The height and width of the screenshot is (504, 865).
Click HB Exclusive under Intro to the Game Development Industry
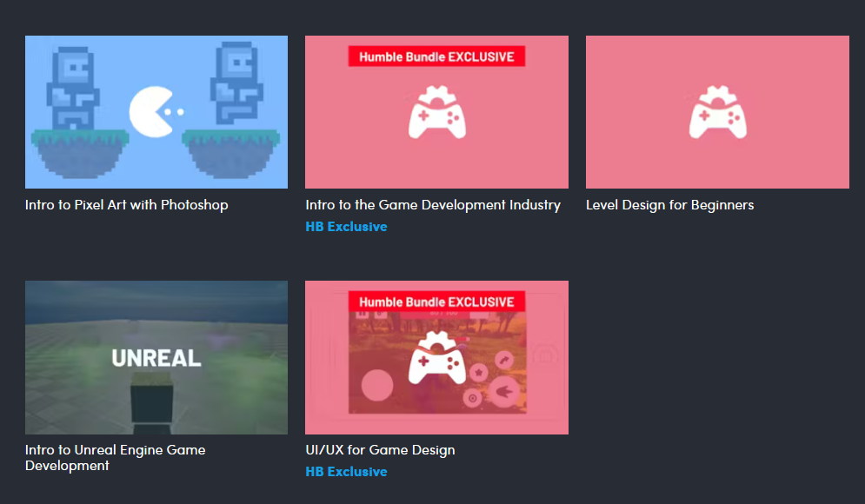(346, 227)
